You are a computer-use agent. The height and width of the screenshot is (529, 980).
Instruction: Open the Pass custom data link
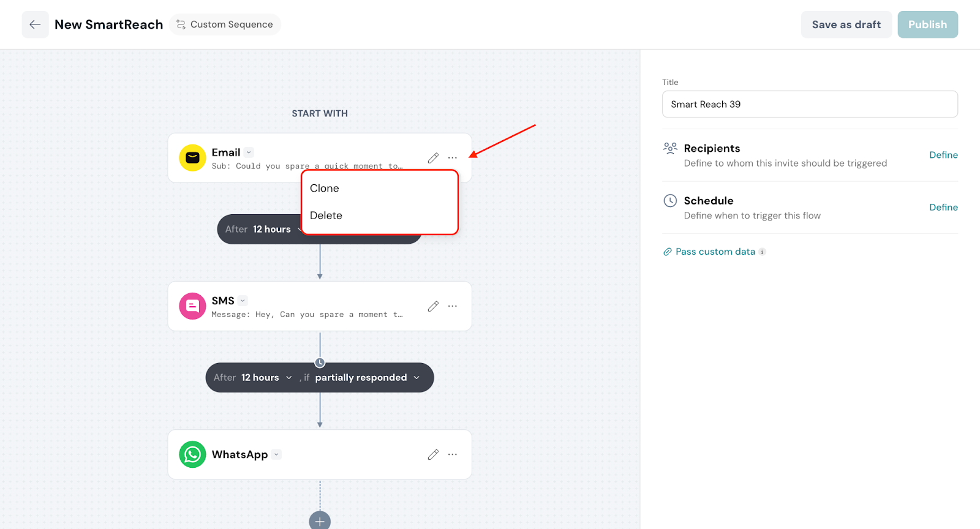click(715, 252)
